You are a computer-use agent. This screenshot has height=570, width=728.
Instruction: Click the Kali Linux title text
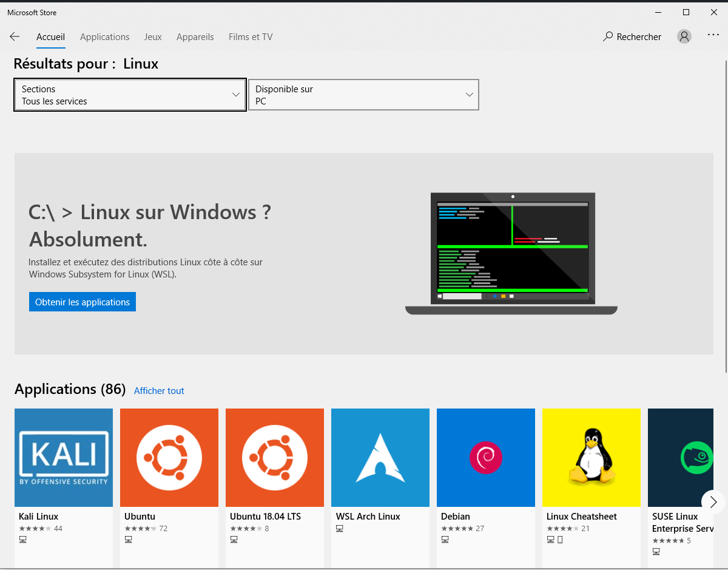(x=39, y=517)
